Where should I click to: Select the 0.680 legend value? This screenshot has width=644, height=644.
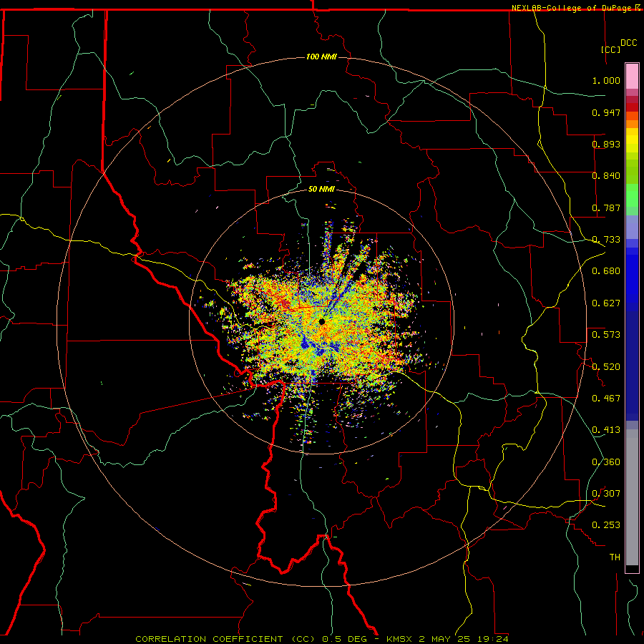coord(606,271)
